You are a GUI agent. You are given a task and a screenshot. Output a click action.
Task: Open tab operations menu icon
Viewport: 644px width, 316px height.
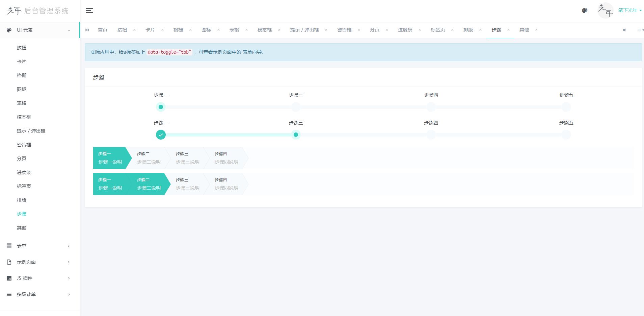coord(640,30)
